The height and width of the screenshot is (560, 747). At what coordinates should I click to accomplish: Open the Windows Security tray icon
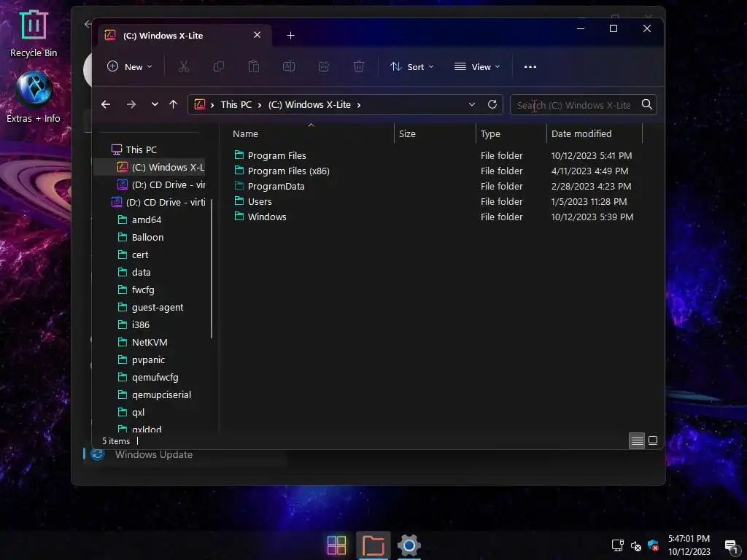tap(653, 545)
